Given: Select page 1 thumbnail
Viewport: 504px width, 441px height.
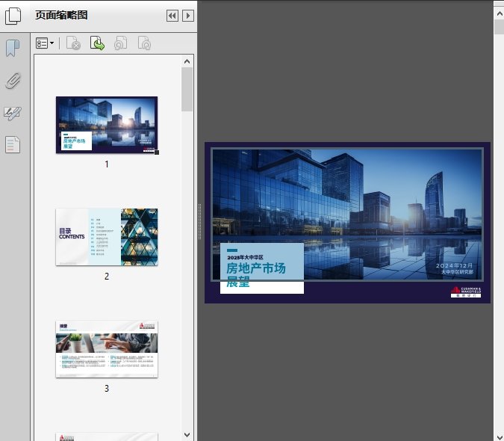Looking at the screenshot, I should point(107,125).
